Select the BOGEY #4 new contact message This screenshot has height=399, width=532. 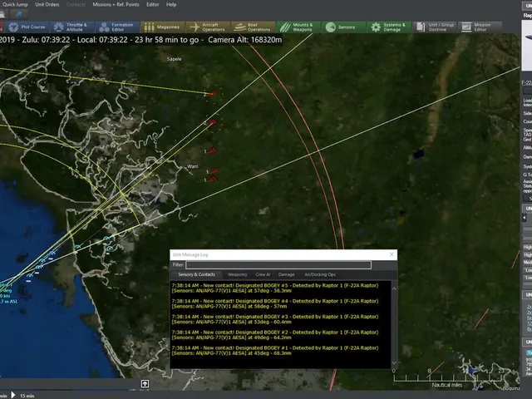point(275,303)
